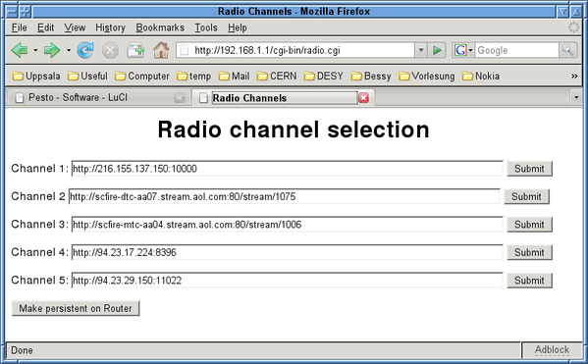Focus the Channel 2 URL field
588x364 pixels.
point(285,196)
